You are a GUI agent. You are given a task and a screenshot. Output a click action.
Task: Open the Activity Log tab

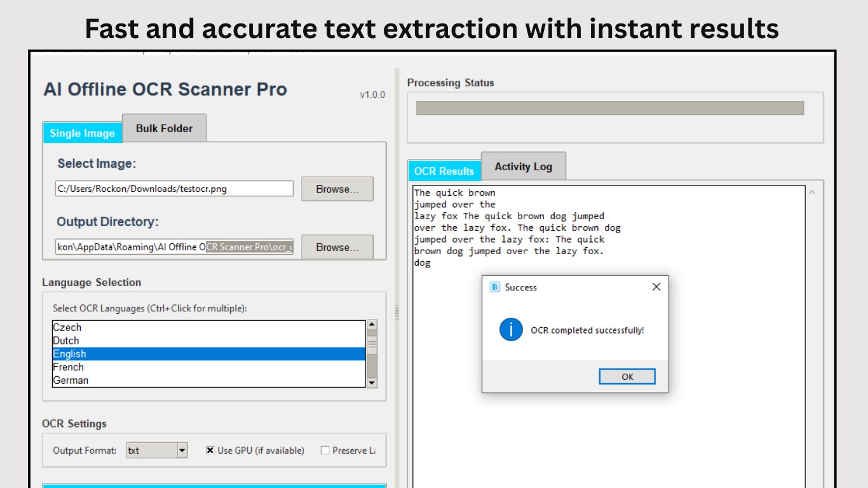pos(523,166)
